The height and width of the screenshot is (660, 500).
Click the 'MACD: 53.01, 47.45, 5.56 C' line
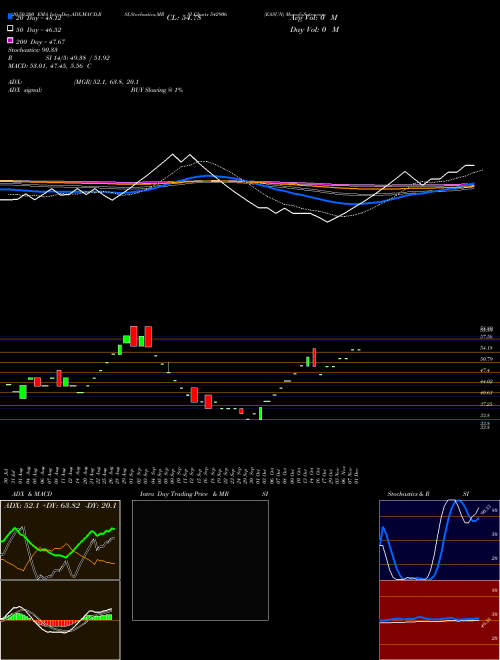coord(50,66)
